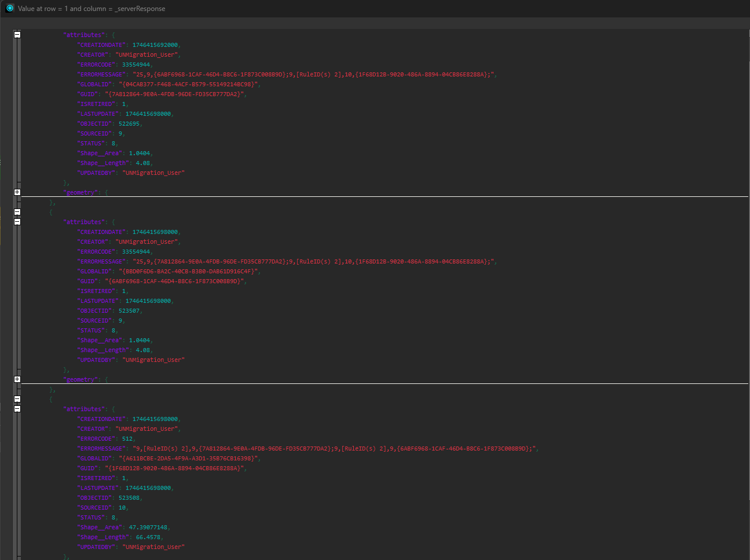
Task: Collapse the third attributes node
Action: (x=17, y=408)
